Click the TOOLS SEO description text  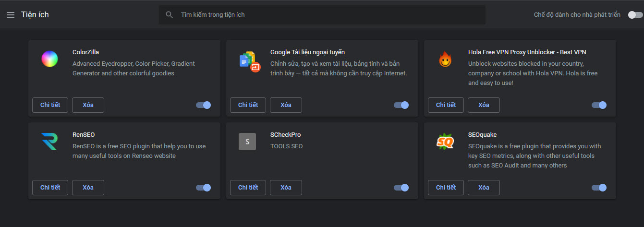[287, 146]
